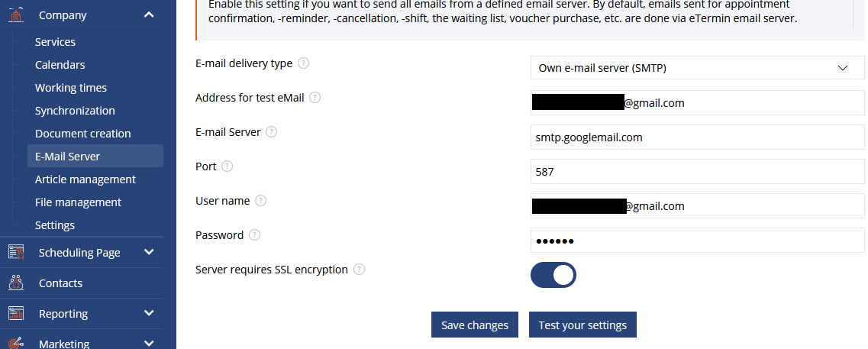
Task: Open the Synchronization menu item
Action: pos(75,111)
